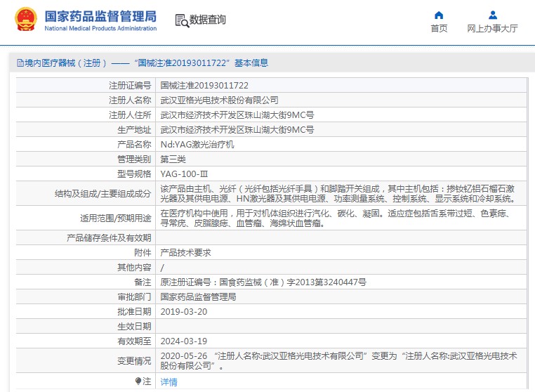Select product name Nd:YAG激光治疗机
535x392 pixels.
coord(197,145)
